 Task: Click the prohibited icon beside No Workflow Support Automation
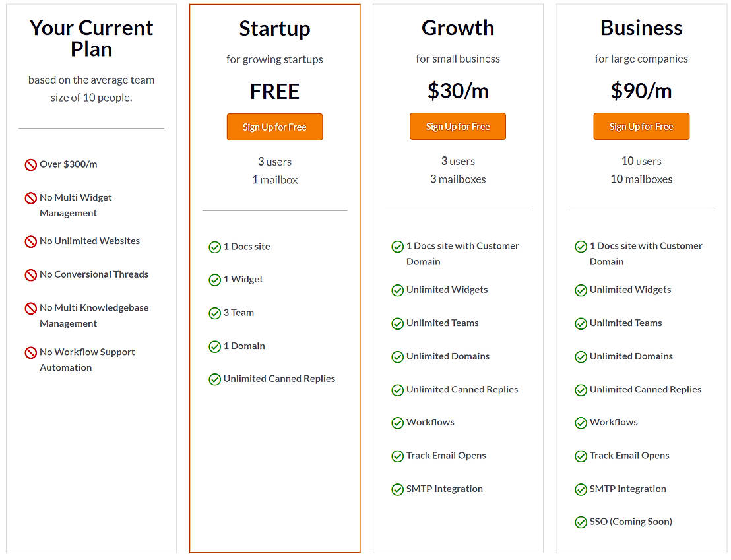point(30,353)
